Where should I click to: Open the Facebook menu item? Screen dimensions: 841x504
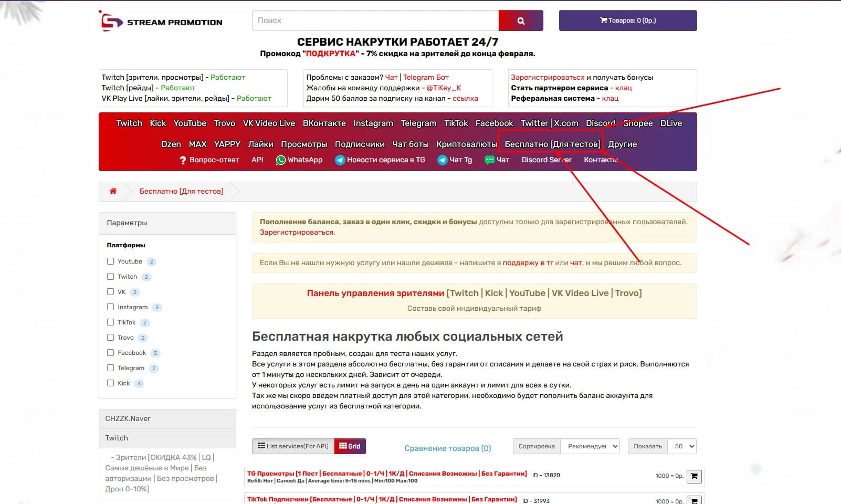[495, 123]
